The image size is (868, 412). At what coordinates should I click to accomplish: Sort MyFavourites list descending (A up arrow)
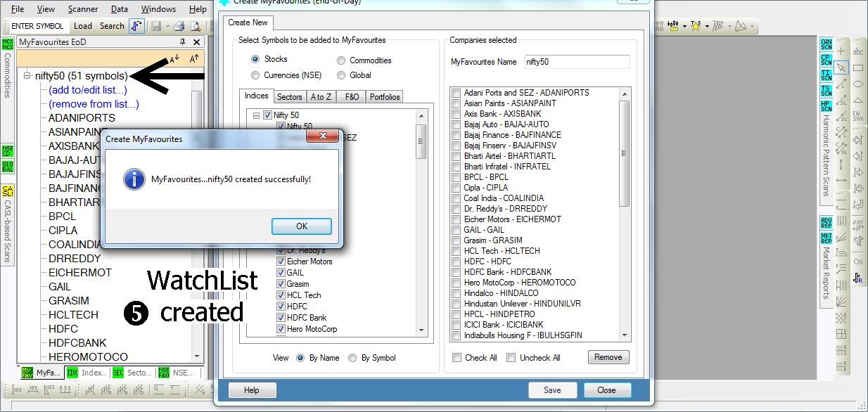coord(194,59)
